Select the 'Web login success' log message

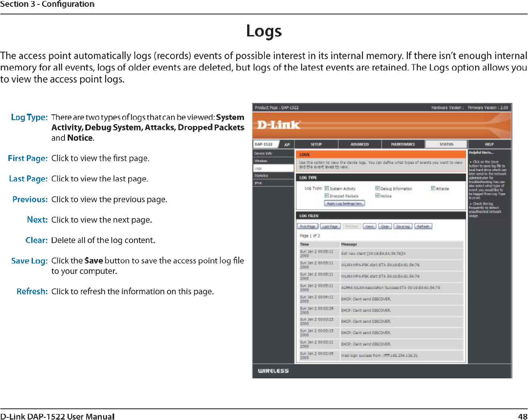tap(379, 356)
